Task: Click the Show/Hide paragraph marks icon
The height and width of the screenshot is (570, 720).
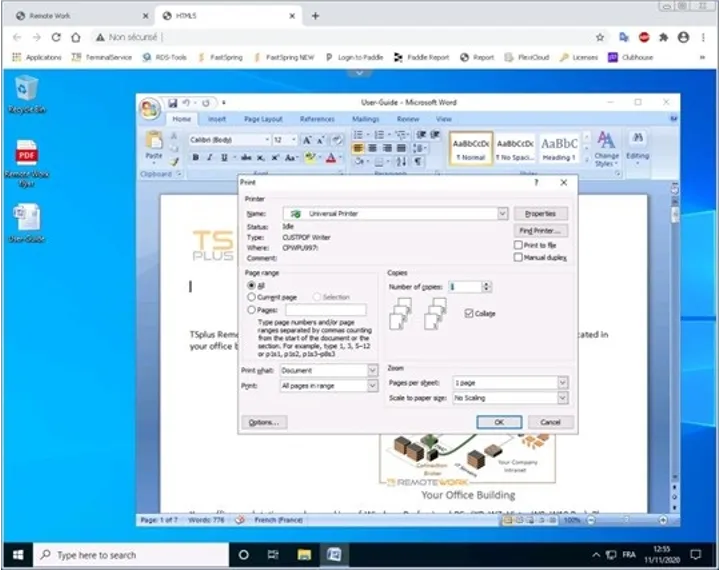Action: 418,161
